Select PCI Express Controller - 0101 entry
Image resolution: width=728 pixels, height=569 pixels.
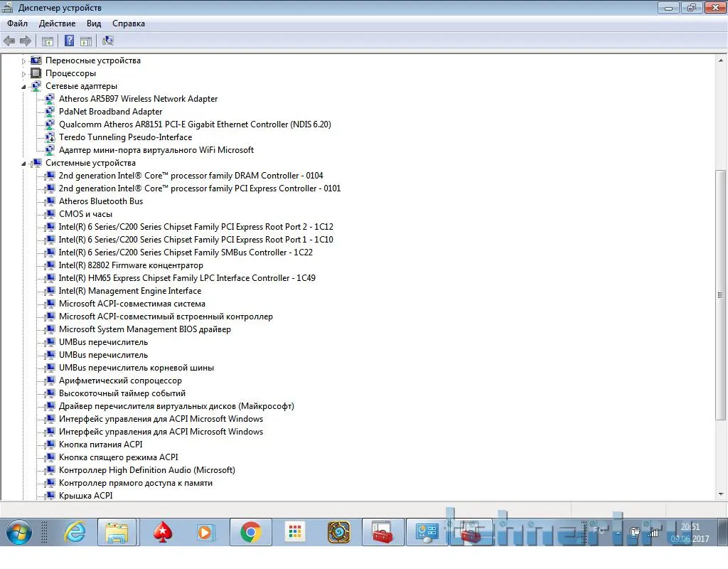(x=200, y=188)
